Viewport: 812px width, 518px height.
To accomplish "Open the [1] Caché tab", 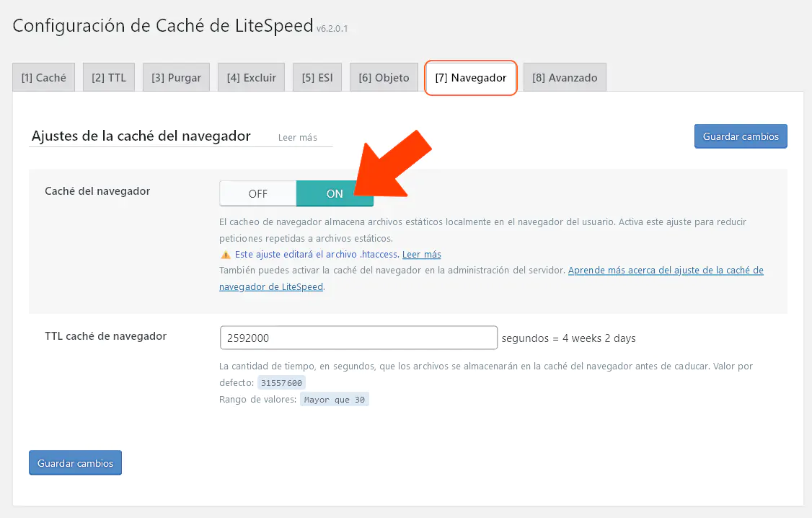I will point(44,78).
